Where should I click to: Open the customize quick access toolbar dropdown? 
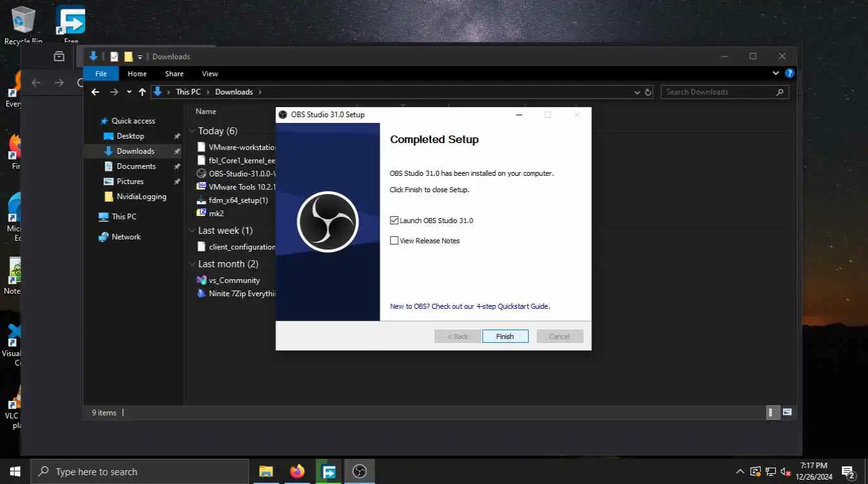tap(140, 57)
